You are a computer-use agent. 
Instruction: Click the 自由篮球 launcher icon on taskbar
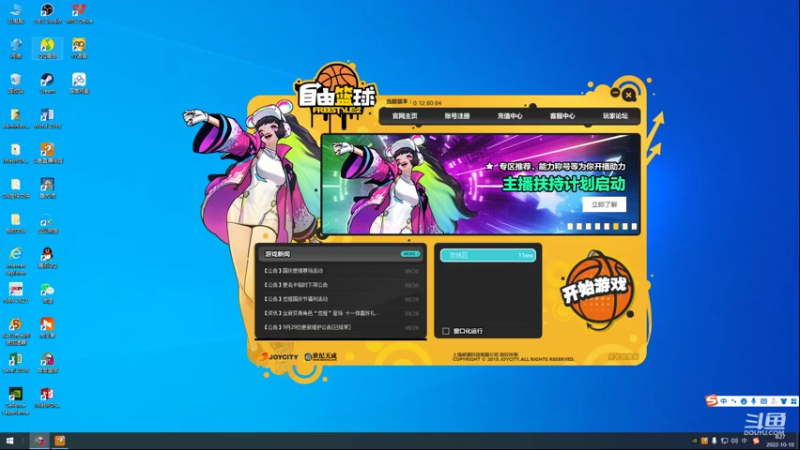[x=39, y=441]
